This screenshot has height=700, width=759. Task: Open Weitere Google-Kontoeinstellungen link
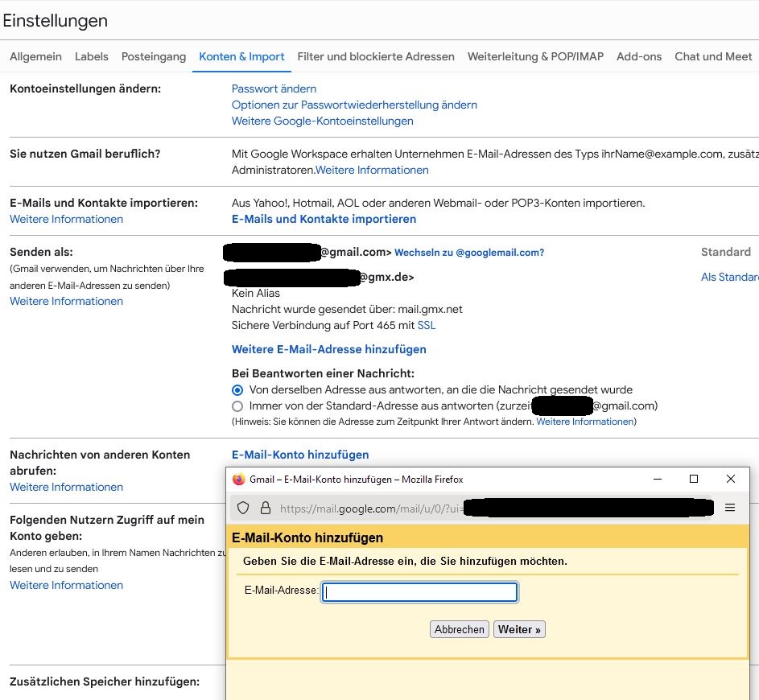[323, 121]
